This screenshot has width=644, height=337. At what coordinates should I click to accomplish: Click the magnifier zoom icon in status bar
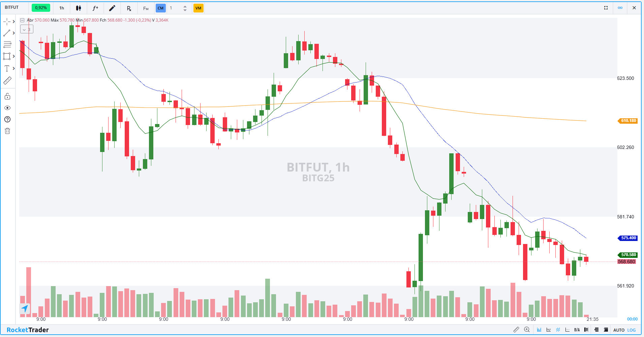point(527,330)
